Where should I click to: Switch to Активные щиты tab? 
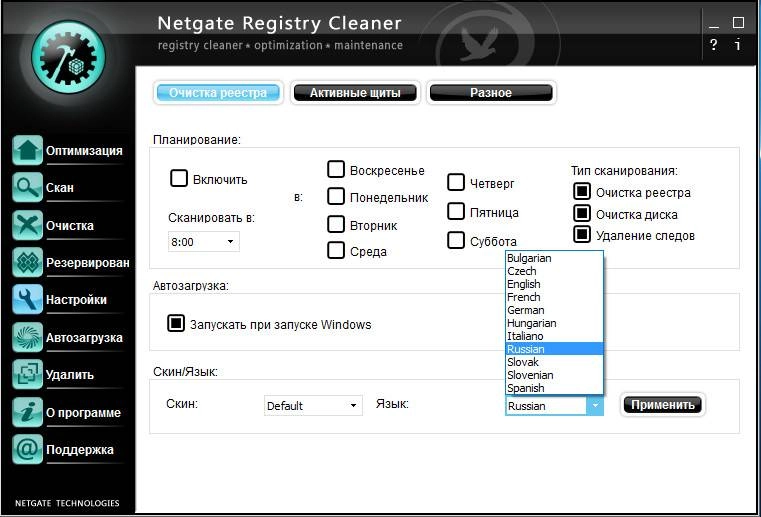point(355,93)
